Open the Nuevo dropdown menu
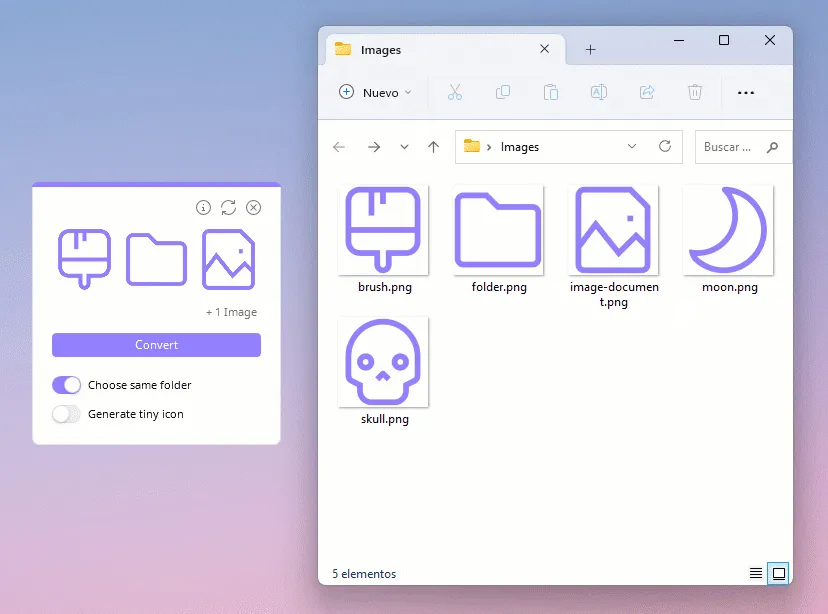 (375, 92)
